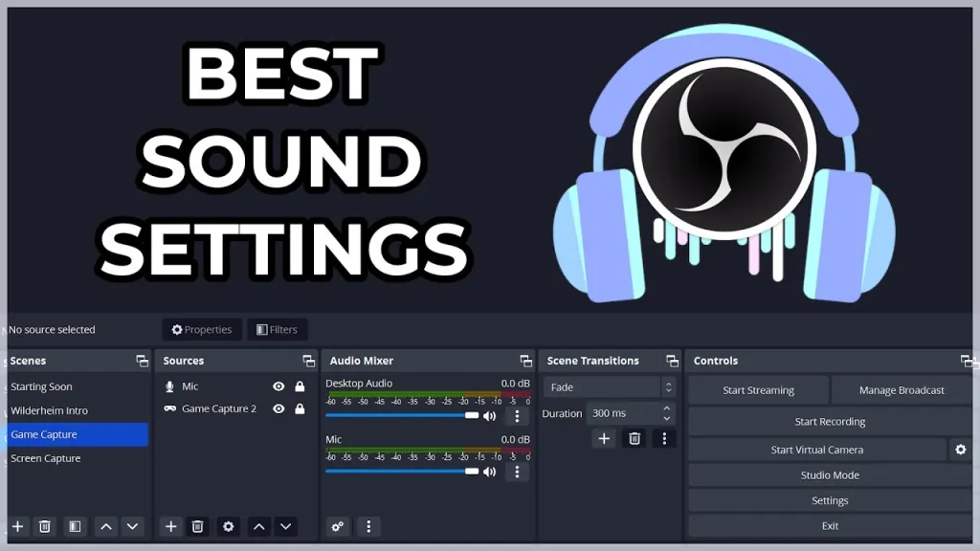980x551 pixels.
Task: Open Desktop Audio options three-dot menu
Action: click(517, 415)
